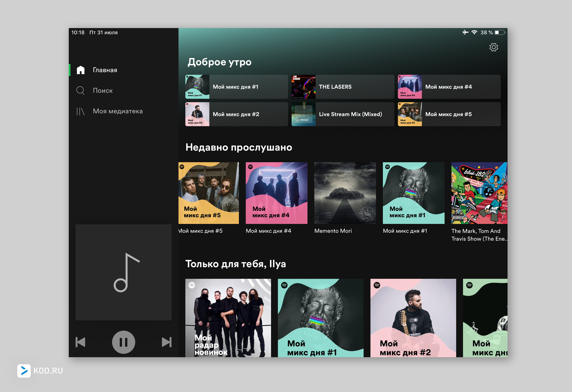The image size is (572, 392).
Task: Click the Только для тебя, Ilya heading
Action: tap(235, 264)
